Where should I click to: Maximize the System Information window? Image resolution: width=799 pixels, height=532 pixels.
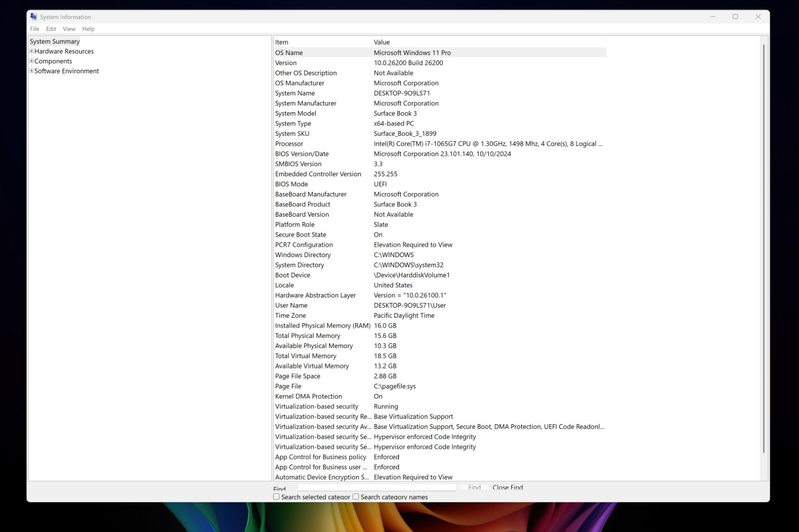(x=735, y=16)
